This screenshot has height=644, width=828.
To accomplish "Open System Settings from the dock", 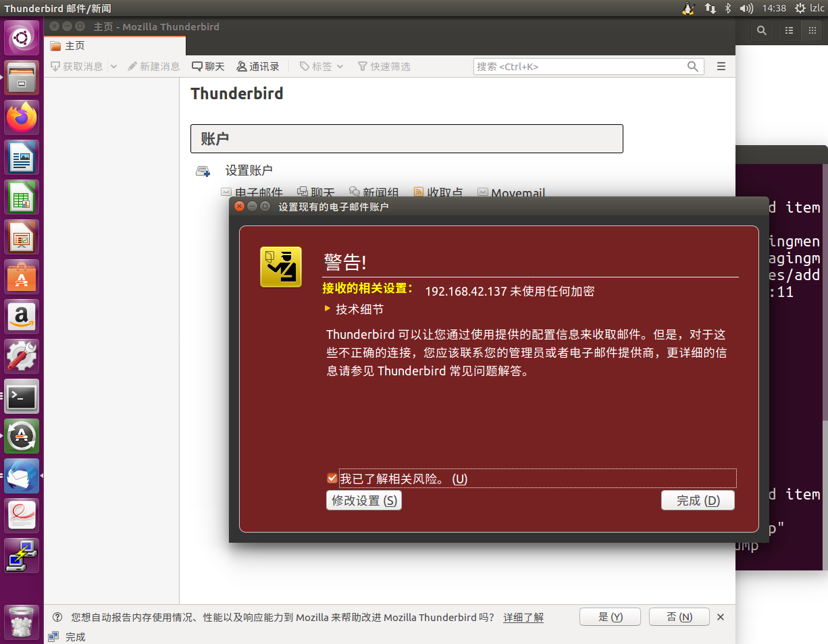I will (22, 356).
